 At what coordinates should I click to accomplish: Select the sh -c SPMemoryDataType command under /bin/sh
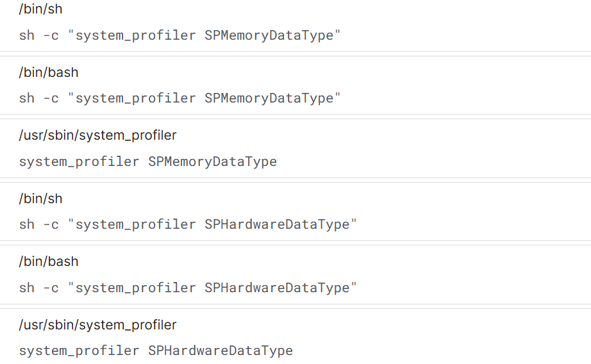179,35
